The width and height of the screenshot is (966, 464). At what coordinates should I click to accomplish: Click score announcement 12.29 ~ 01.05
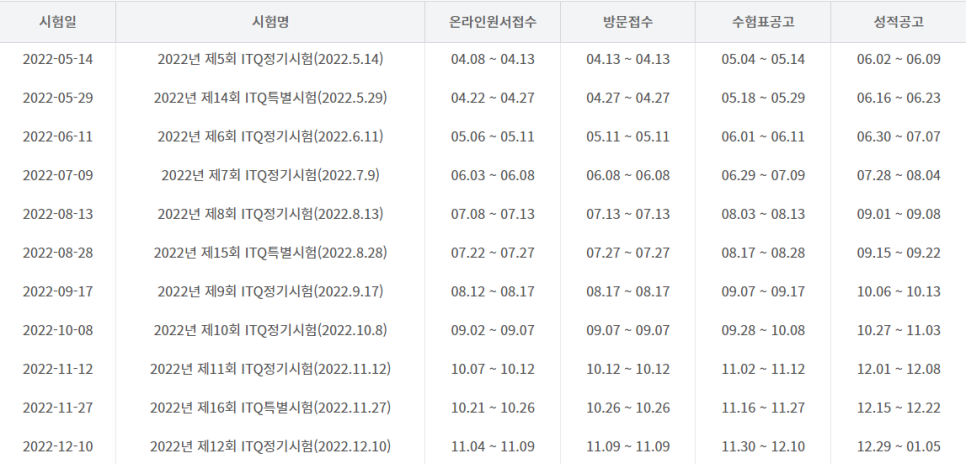coord(898,447)
